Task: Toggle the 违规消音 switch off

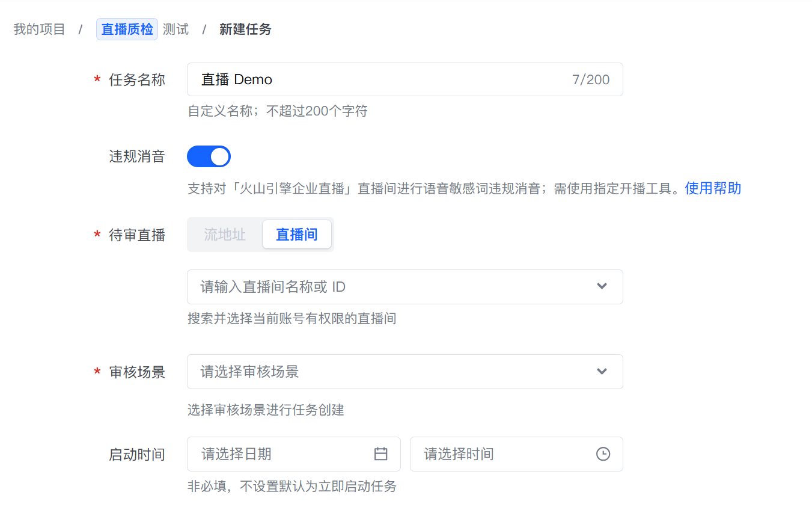Action: [209, 156]
